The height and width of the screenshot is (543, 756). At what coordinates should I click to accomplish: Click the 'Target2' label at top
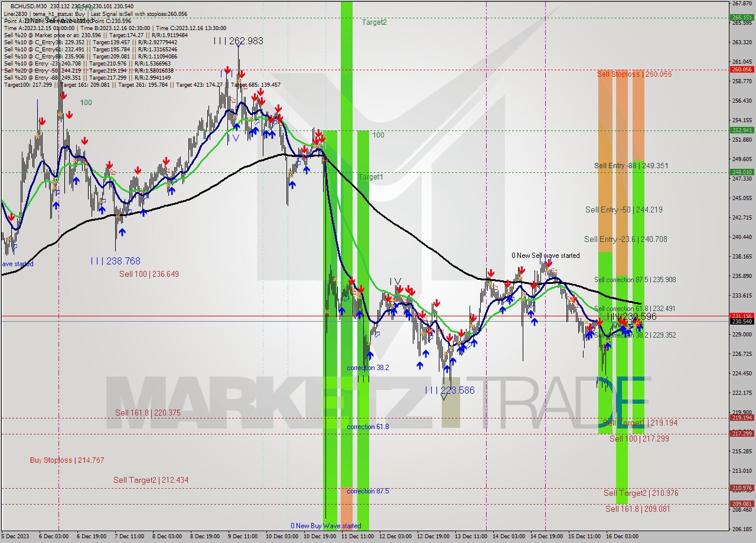374,22
